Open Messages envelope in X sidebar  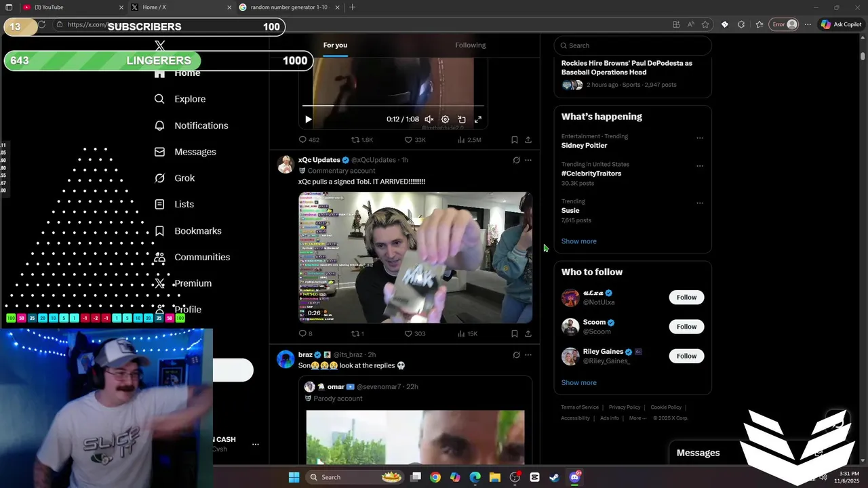[159, 152]
